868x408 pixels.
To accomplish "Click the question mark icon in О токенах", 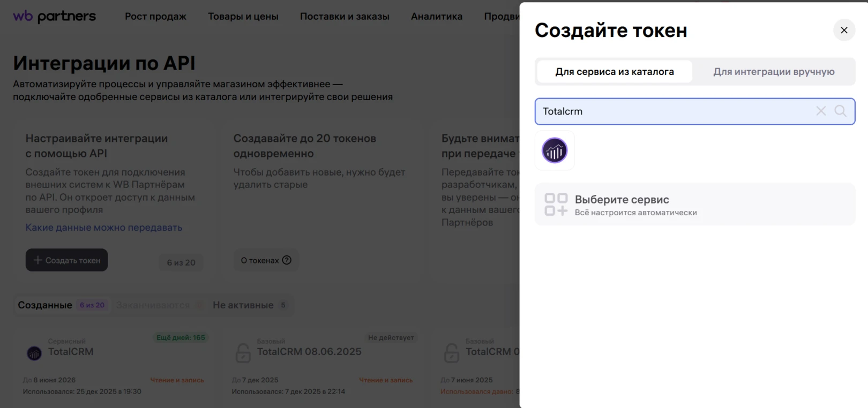I will [x=287, y=260].
